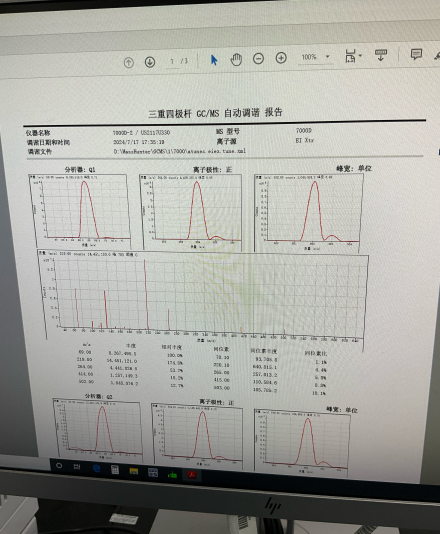
Task: Switch to Adobe Acrobat taskbar button
Action: pos(192,475)
